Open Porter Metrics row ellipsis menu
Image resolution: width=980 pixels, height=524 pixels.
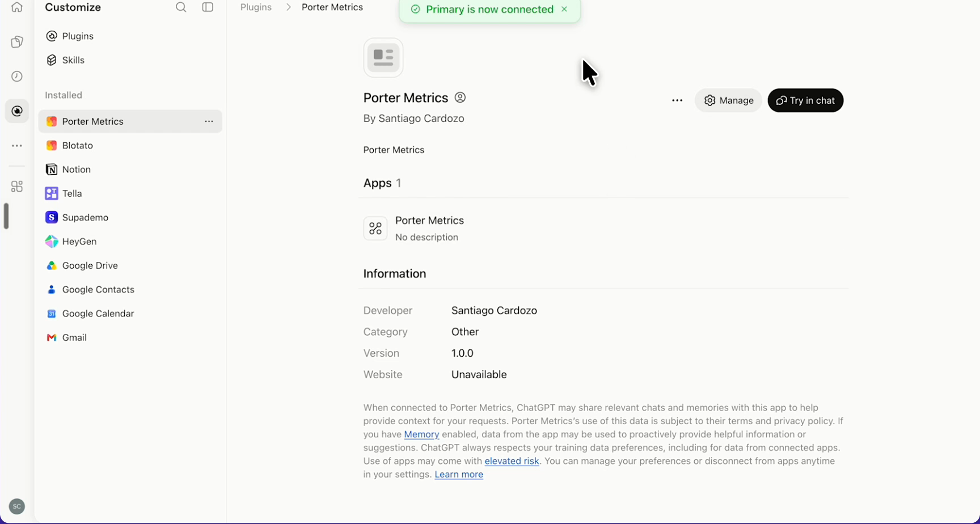[x=209, y=121]
